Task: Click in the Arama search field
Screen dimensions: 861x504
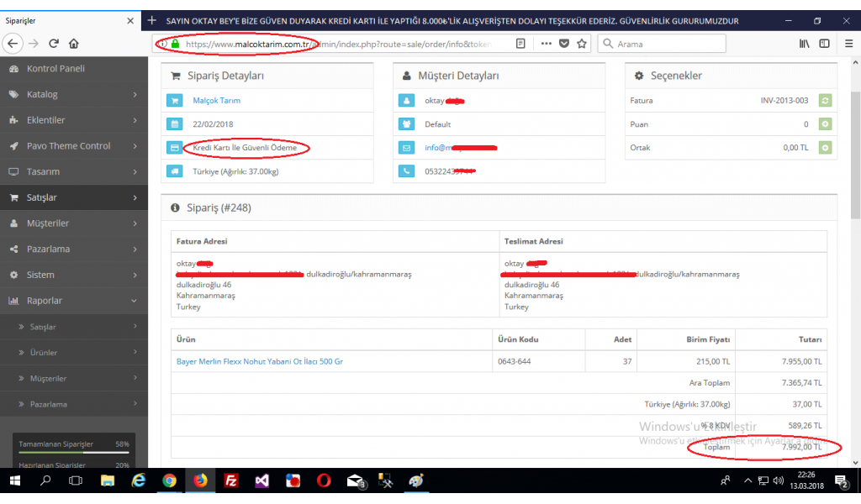Action: (661, 44)
